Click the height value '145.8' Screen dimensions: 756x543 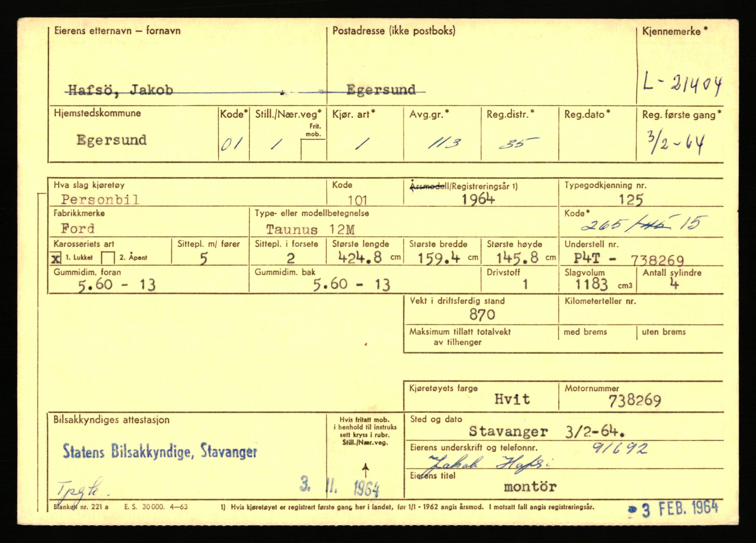pos(517,258)
